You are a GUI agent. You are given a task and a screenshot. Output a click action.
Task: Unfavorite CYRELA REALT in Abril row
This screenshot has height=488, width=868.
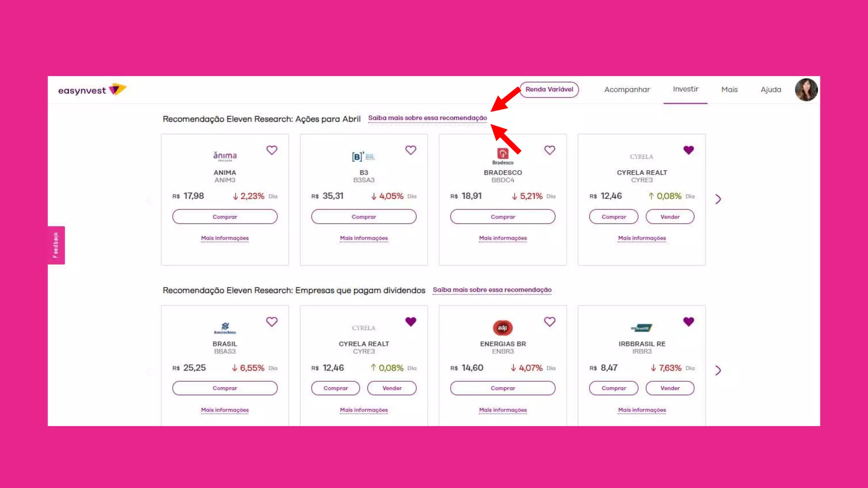pos(688,150)
